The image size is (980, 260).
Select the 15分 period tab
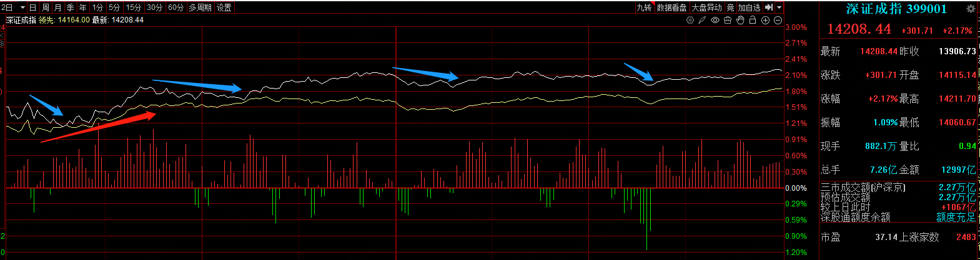[134, 7]
